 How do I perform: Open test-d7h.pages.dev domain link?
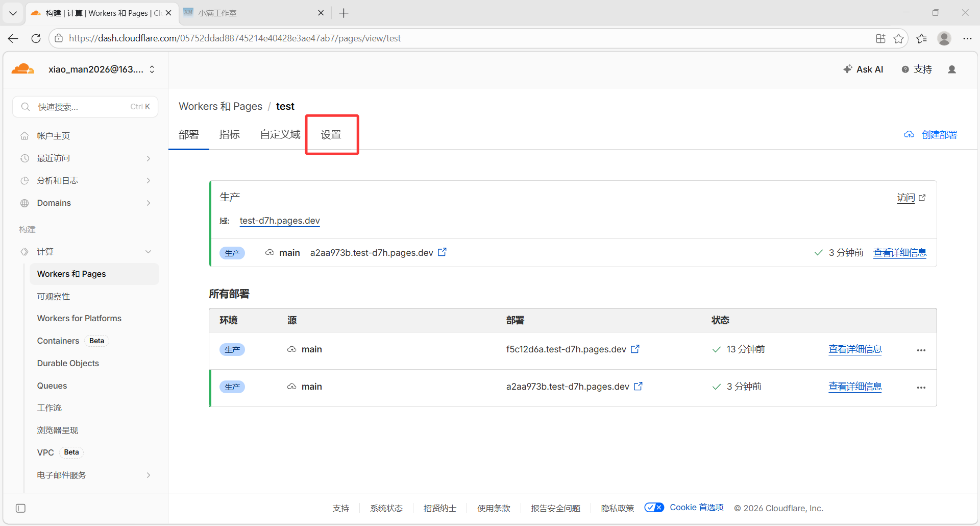click(280, 221)
